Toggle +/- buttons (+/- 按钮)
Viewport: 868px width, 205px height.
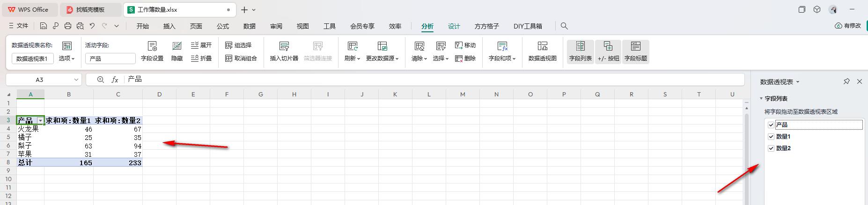pos(608,51)
